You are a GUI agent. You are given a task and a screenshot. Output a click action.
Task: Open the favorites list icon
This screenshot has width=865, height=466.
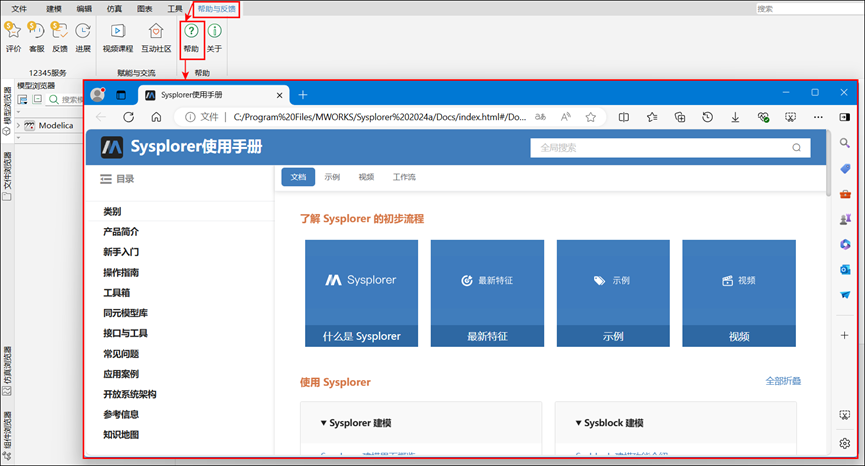pyautogui.click(x=652, y=117)
